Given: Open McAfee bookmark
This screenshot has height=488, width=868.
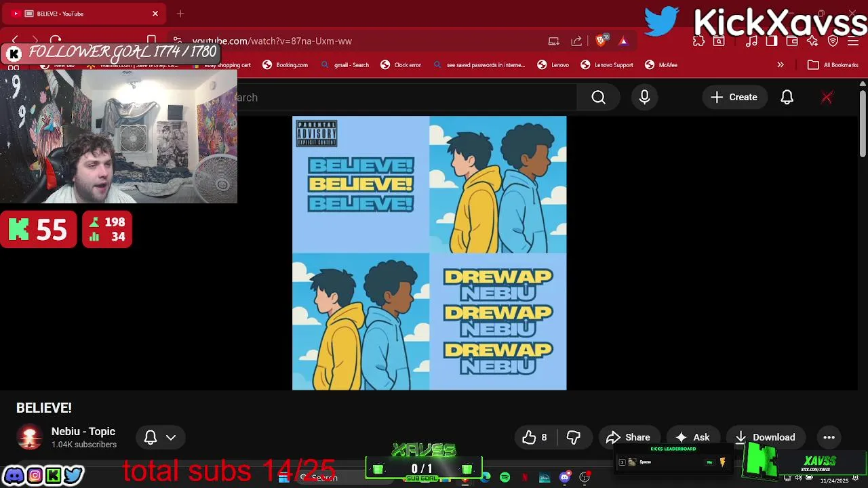Looking at the screenshot, I should point(661,65).
